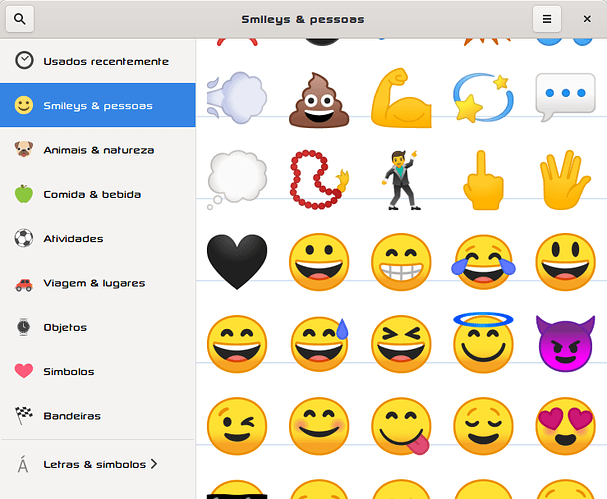The image size is (607, 499).
Task: Open Animais & natureza category
Action: (98, 150)
